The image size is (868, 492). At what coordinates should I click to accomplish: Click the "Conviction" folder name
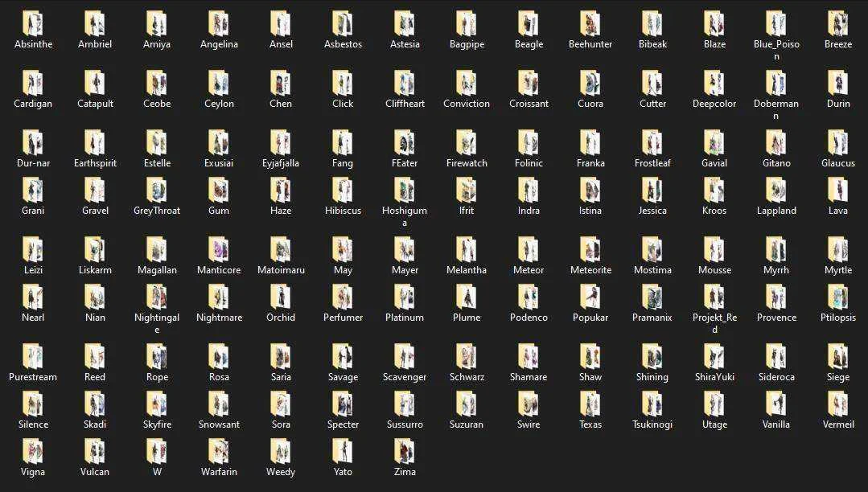coord(467,104)
